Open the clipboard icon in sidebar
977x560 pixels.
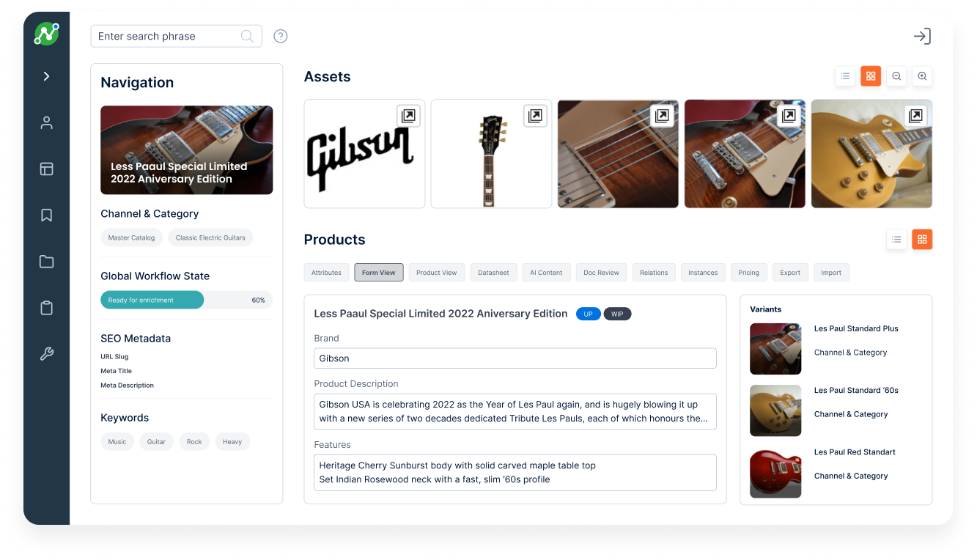tap(46, 308)
